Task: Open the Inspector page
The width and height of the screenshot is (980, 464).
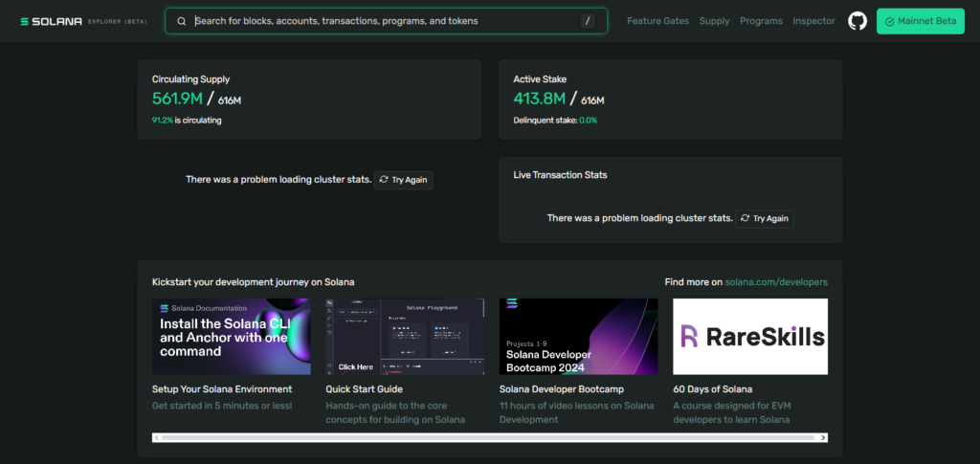Action: (813, 21)
